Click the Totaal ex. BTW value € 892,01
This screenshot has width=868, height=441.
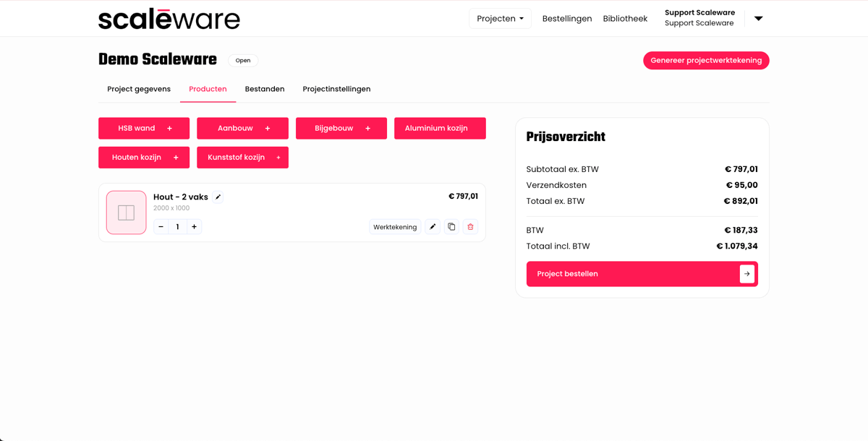tap(741, 202)
